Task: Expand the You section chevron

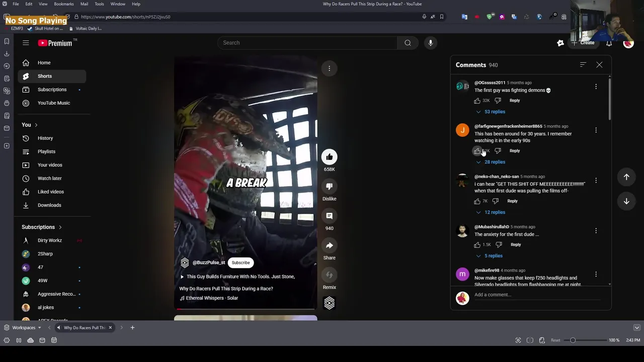Action: click(x=36, y=125)
